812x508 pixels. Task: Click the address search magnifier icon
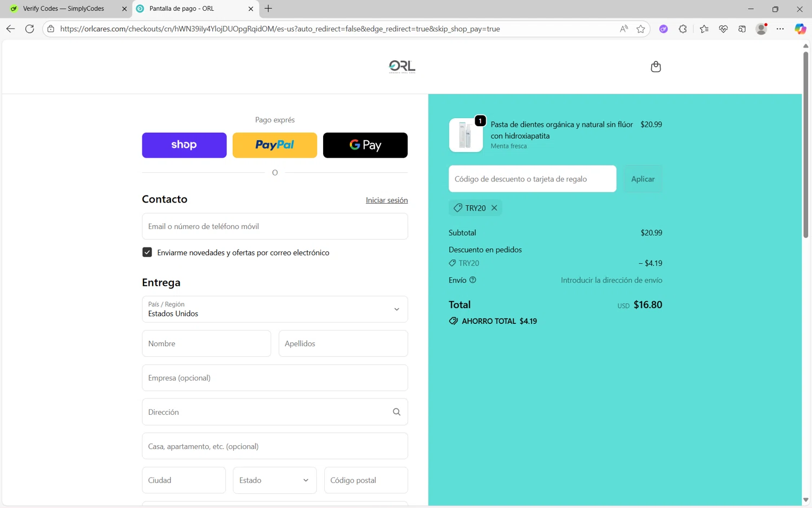coord(396,412)
